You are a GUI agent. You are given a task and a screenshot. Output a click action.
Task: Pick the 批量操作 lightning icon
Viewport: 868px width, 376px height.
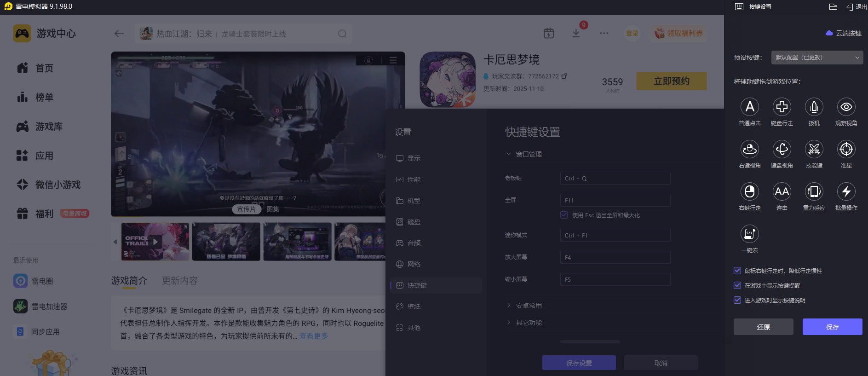pyautogui.click(x=846, y=191)
